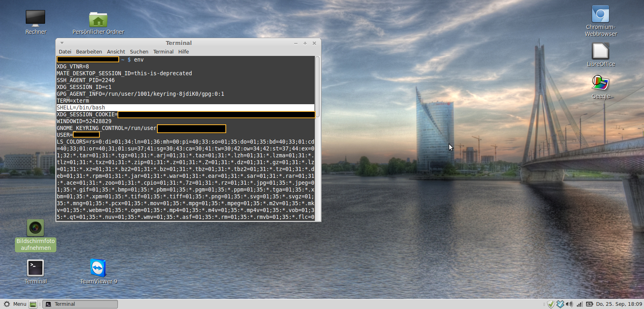Click the show desktop panel button
The image size is (644, 309).
(x=33, y=304)
